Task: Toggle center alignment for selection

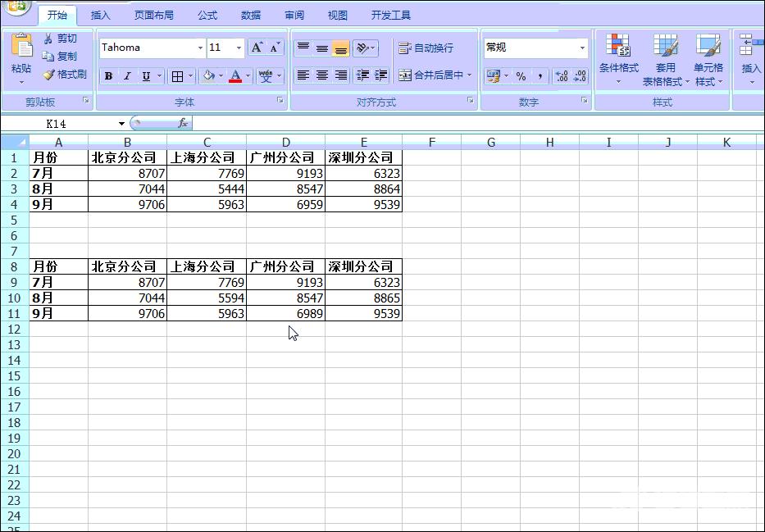Action: [321, 75]
